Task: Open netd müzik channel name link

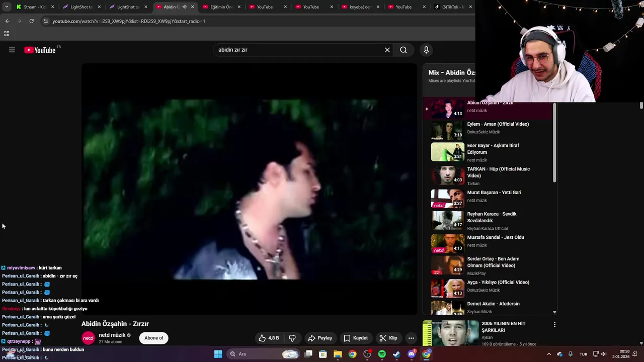Action: [x=112, y=335]
